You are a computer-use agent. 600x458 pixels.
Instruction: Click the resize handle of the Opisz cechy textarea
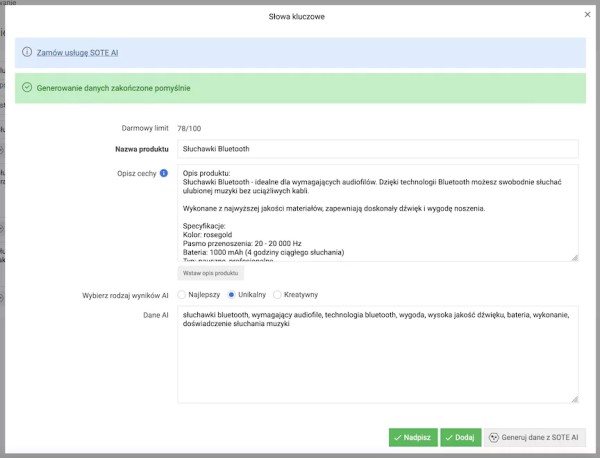point(574,258)
